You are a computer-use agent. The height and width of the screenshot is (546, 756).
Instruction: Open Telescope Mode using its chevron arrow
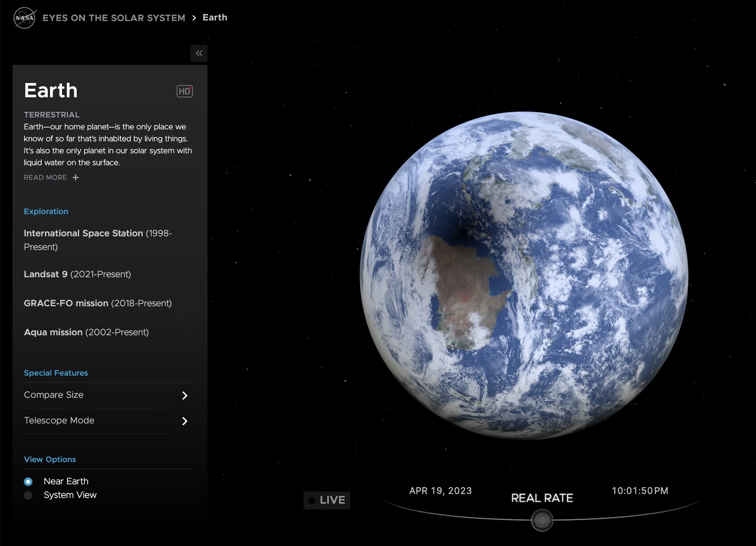click(x=185, y=421)
